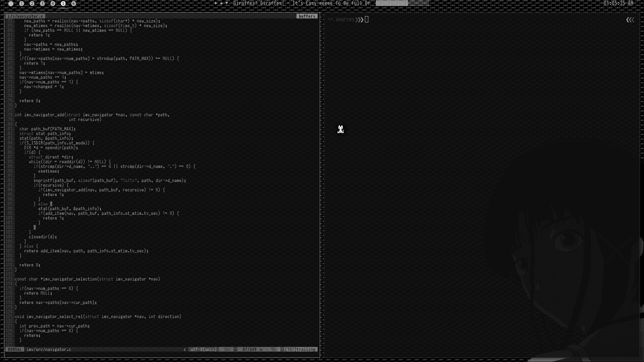Click the triple left chevrons at the terminal's right edge
644x362 pixels.
click(x=630, y=20)
